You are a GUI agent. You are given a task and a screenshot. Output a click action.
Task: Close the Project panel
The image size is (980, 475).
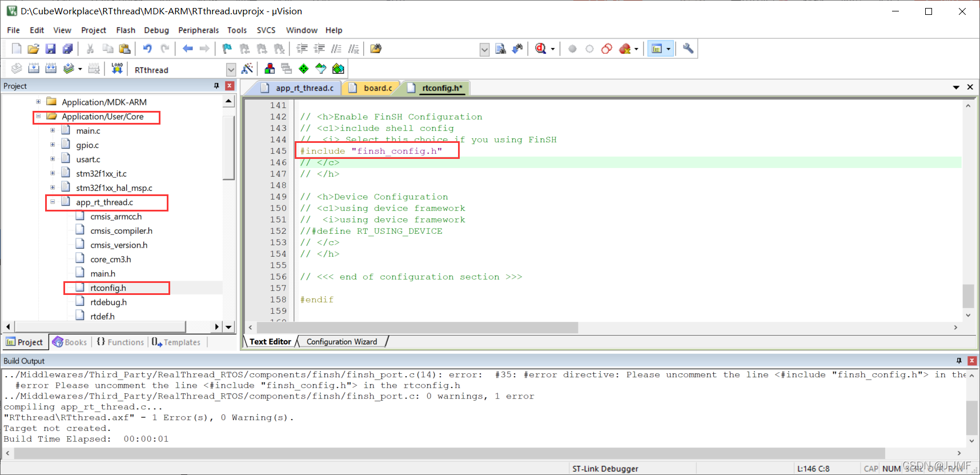[230, 86]
